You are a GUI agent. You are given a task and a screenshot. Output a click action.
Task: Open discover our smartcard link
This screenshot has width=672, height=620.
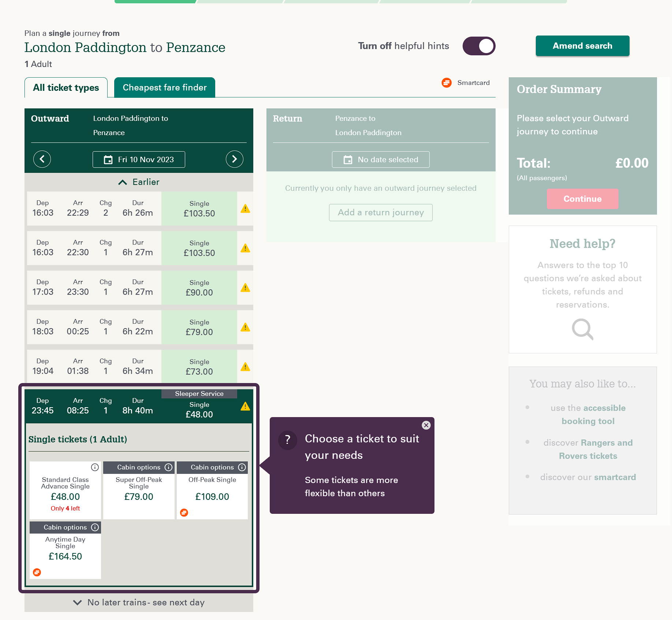[x=615, y=477]
